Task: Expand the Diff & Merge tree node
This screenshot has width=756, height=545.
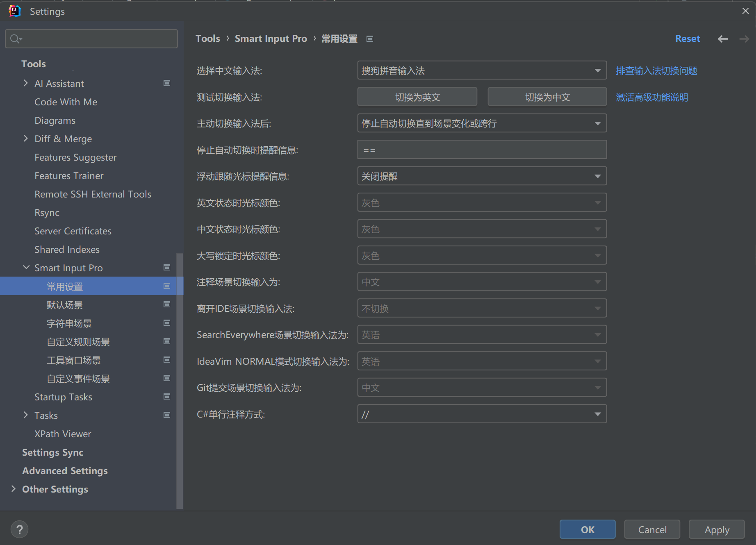Action: 26,139
